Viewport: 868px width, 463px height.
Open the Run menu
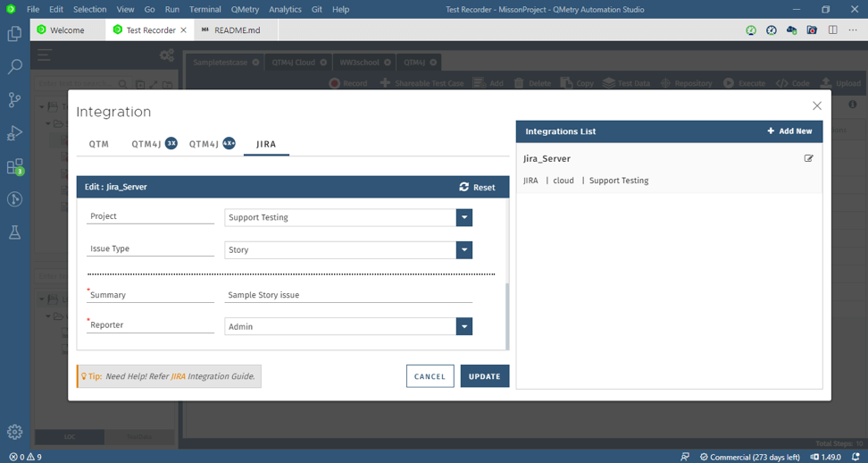172,10
